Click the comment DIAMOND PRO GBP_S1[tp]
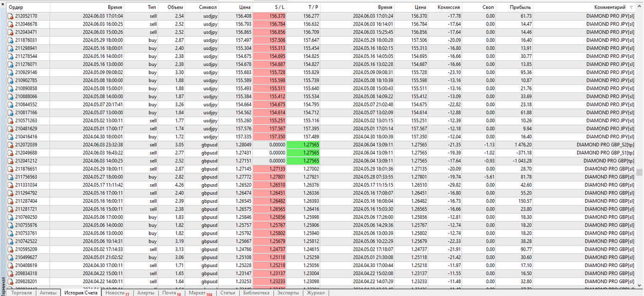This screenshot has height=296, width=644. [605, 153]
